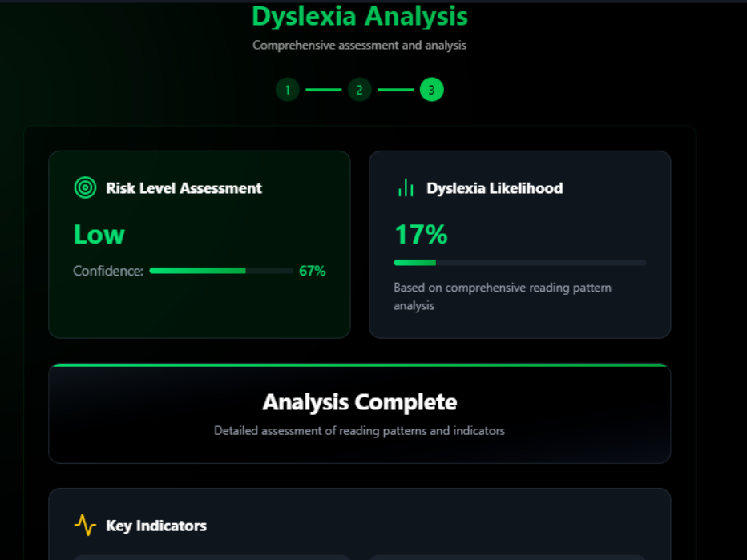Viewport: 747px width, 560px height.
Task: Click the Dyslexia Likelihood progress bar
Action: pyautogui.click(x=519, y=263)
